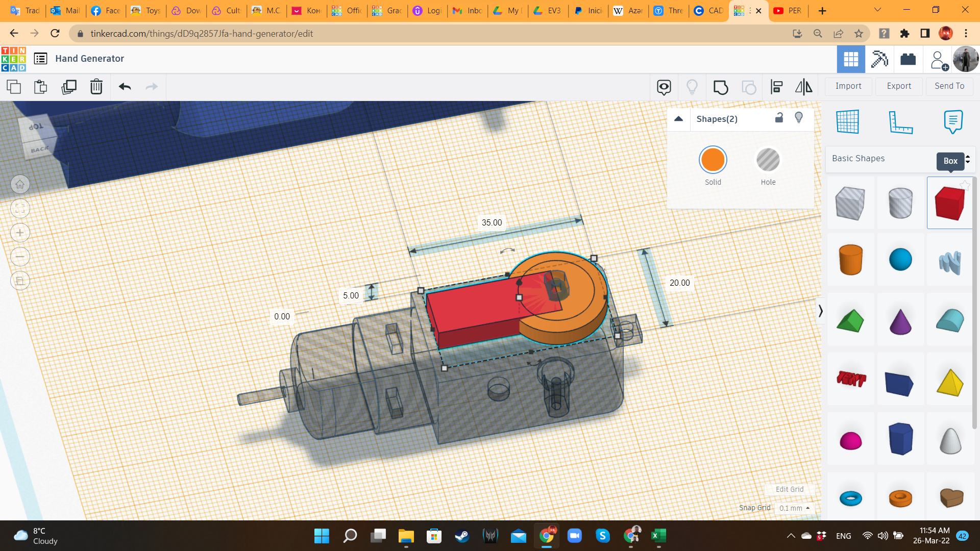Click the Export button

tap(898, 86)
